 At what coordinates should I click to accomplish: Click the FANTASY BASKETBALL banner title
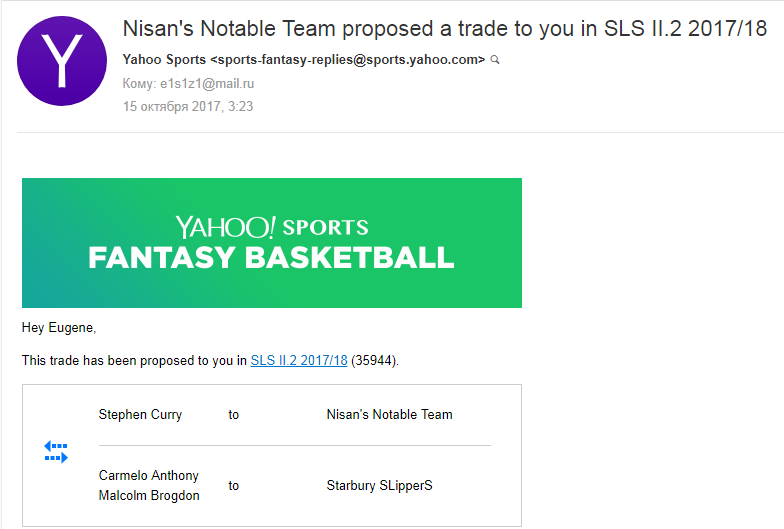272,258
